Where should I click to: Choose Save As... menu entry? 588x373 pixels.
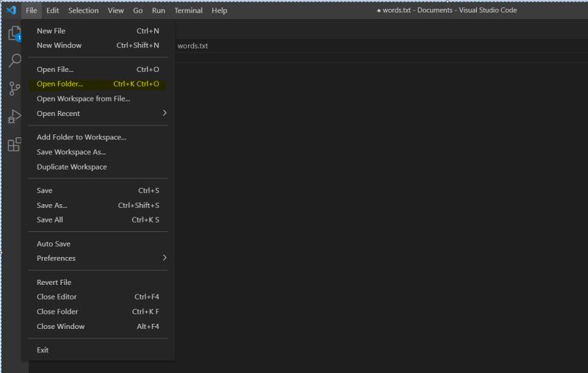pyautogui.click(x=98, y=206)
